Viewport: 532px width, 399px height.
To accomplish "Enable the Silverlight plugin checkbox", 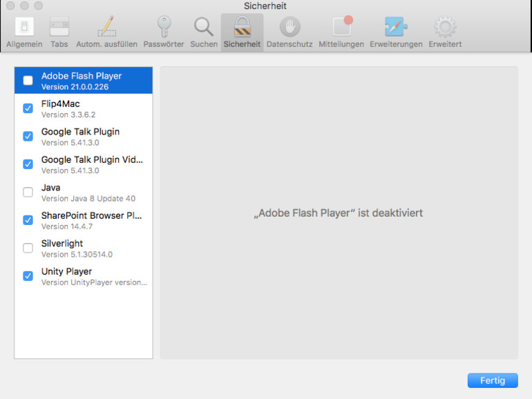I will 28,248.
